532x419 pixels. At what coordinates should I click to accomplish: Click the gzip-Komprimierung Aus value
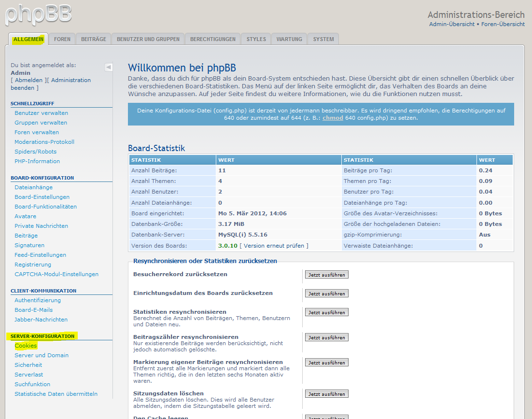485,235
